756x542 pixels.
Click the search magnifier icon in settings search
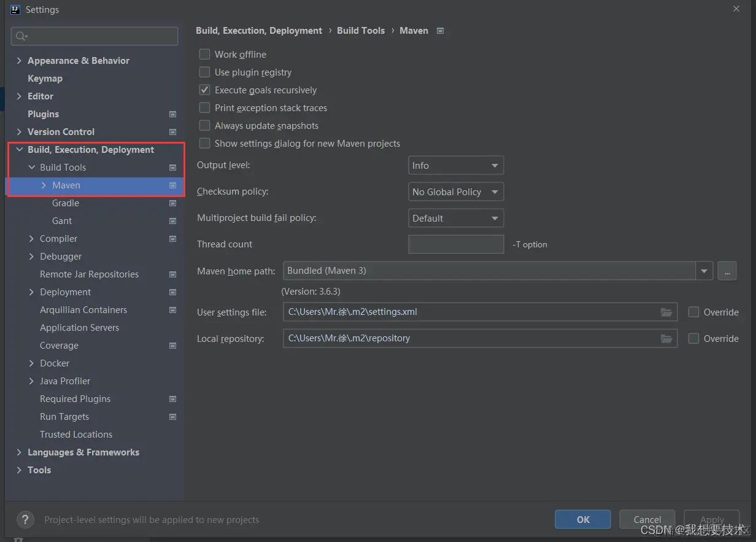[x=21, y=36]
